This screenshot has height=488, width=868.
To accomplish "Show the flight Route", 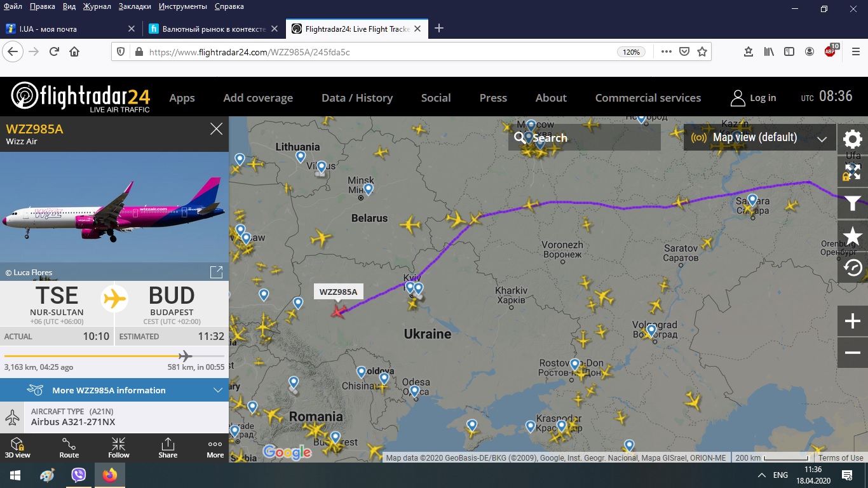I will coord(69,448).
